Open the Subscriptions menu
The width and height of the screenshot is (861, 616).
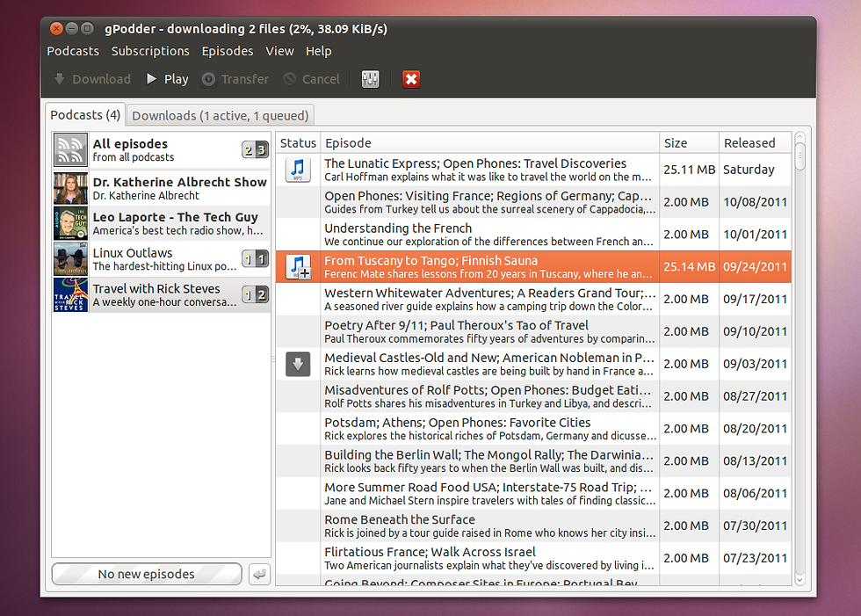150,51
